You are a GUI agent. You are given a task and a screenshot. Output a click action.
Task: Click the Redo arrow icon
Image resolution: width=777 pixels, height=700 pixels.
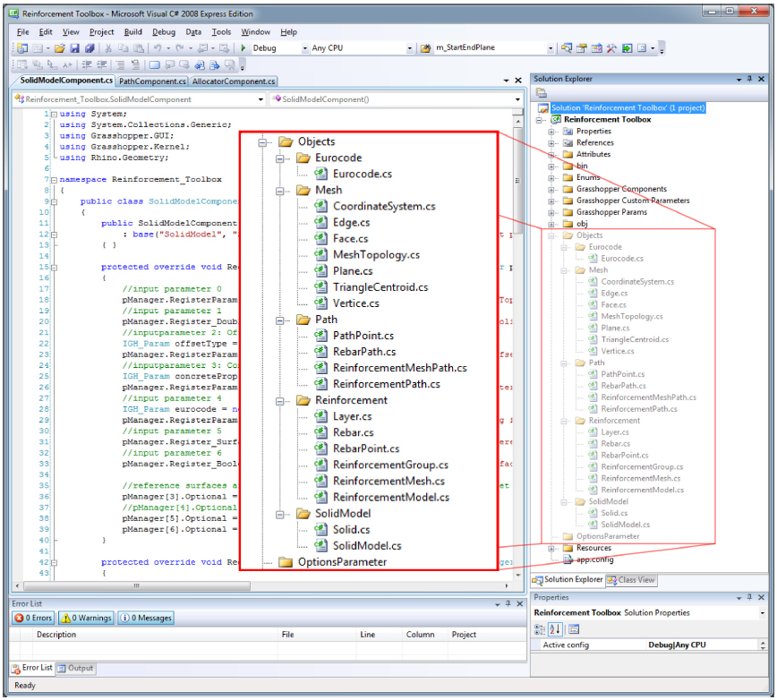pos(179,48)
